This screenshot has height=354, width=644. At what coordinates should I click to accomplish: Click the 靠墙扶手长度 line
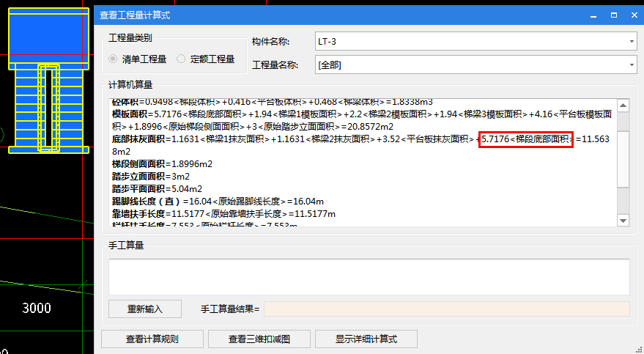click(224, 214)
